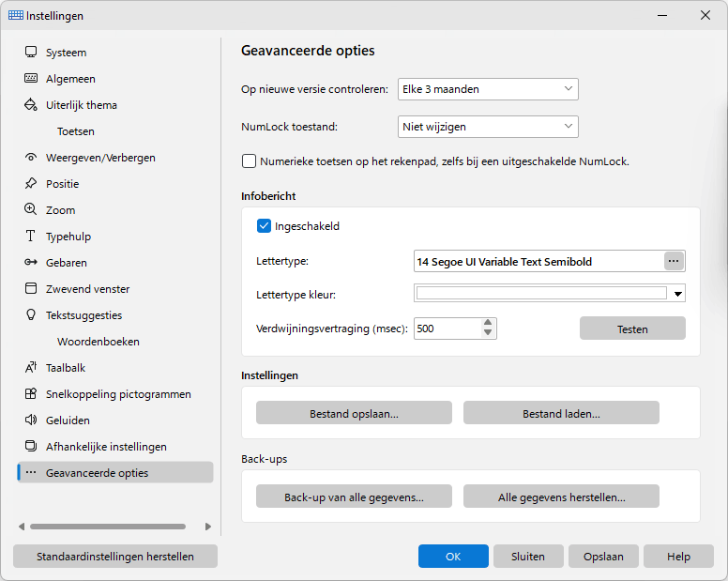This screenshot has width=728, height=581.
Task: Click the Geluiden speaker icon
Action: click(31, 420)
